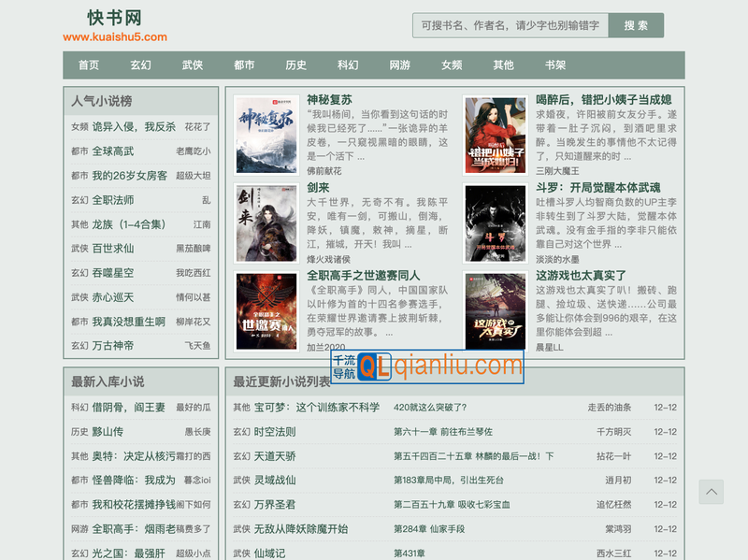Click the 全职高手之世邀赛同人 cover thumbnail

266,310
